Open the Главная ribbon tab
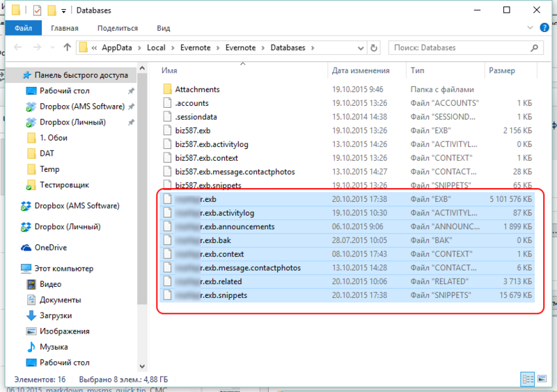Image resolution: width=557 pixels, height=392 pixels. [65, 28]
